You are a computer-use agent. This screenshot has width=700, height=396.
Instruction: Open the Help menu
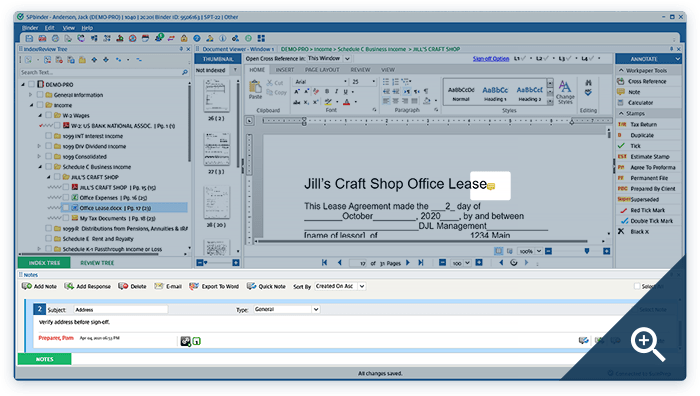[x=87, y=28]
